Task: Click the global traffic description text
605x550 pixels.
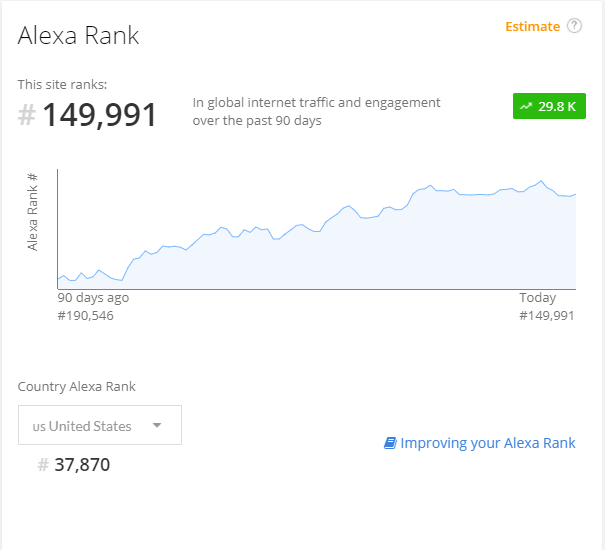Action: (316, 112)
